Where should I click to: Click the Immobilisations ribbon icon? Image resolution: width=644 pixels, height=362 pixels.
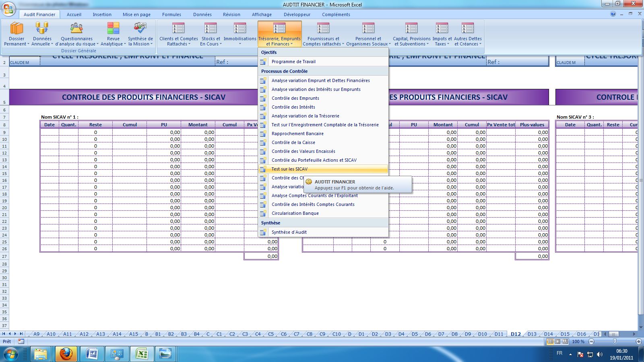click(x=240, y=29)
